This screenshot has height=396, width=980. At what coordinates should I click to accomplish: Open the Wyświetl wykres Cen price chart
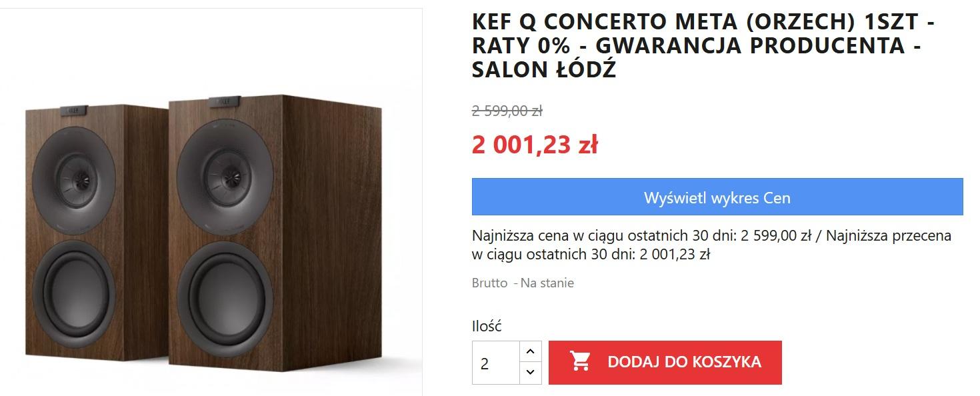coord(717,197)
